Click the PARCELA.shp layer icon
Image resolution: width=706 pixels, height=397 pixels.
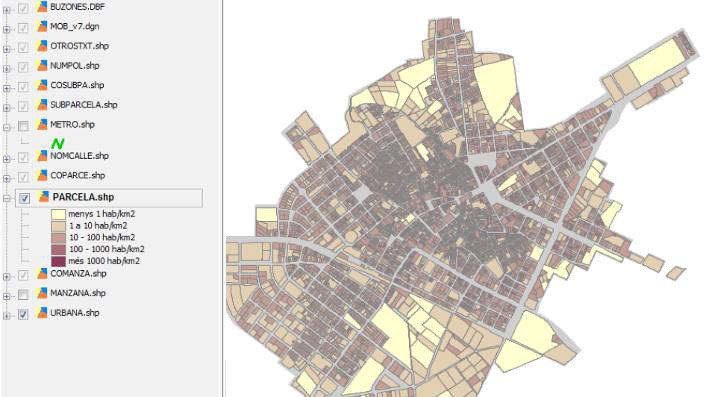click(x=44, y=197)
